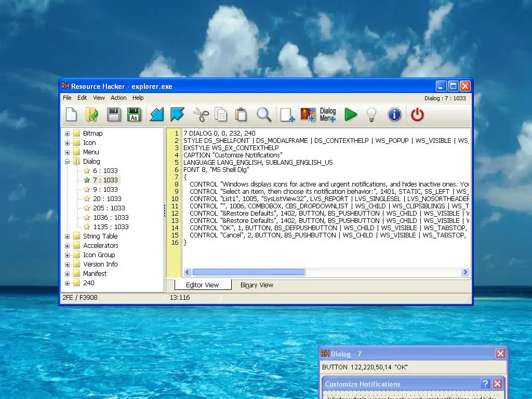The width and height of the screenshot is (532, 399).
Task: Click the Copy pages icon
Action: point(221,114)
